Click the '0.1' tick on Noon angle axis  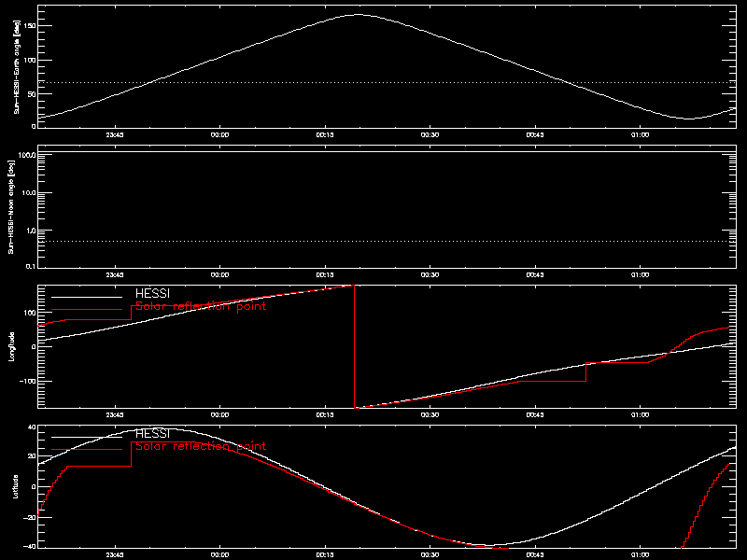pos(31,266)
